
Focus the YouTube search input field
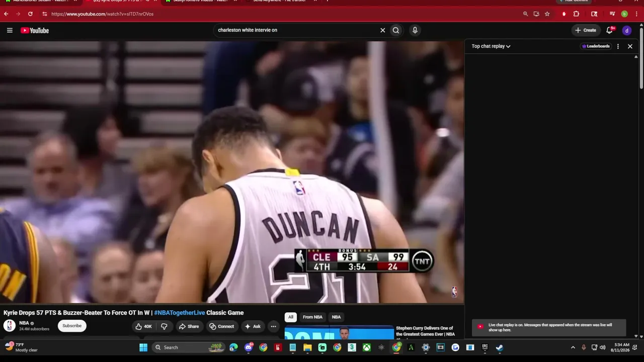pos(297,30)
